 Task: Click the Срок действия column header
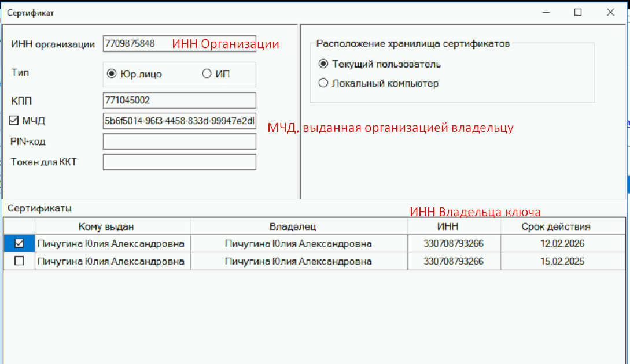[x=563, y=226]
